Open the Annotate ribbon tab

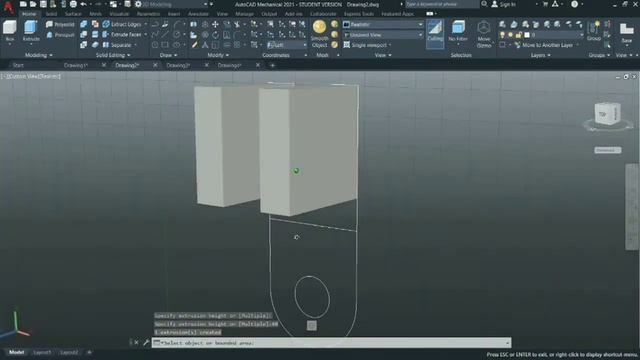198,14
